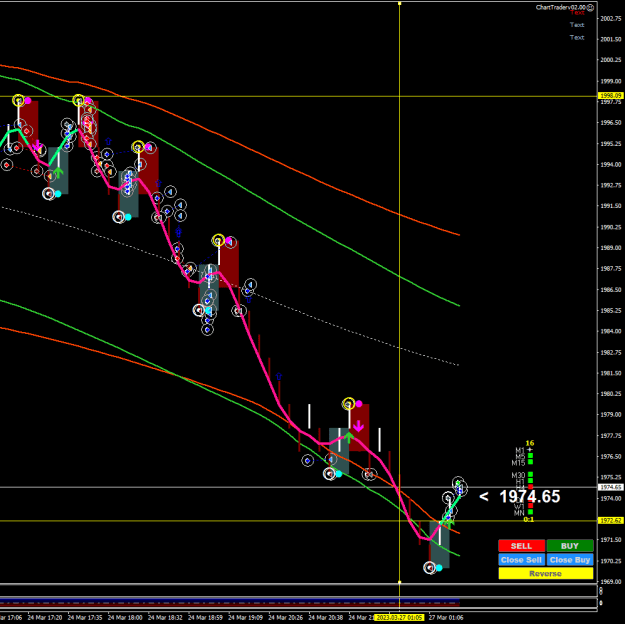625x624 pixels.
Task: Click the white 1974.65 price tag on axis
Action: click(x=611, y=487)
